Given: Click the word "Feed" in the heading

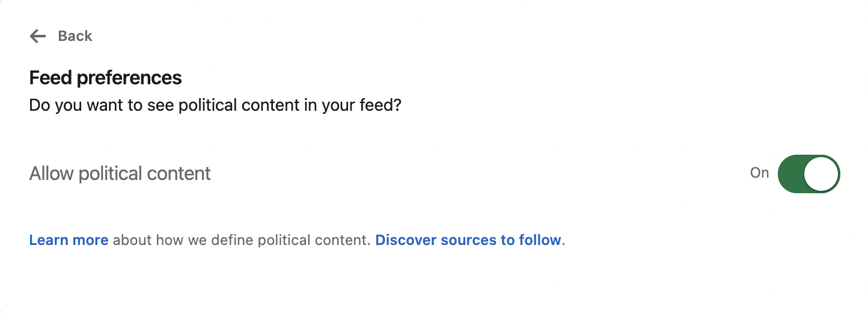Looking at the screenshot, I should (x=50, y=78).
